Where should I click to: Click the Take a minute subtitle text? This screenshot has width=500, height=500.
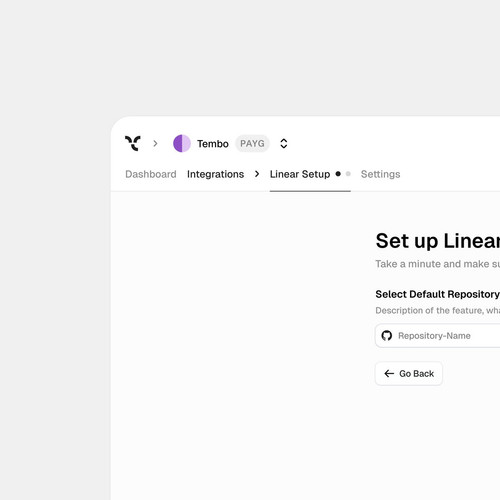point(438,264)
